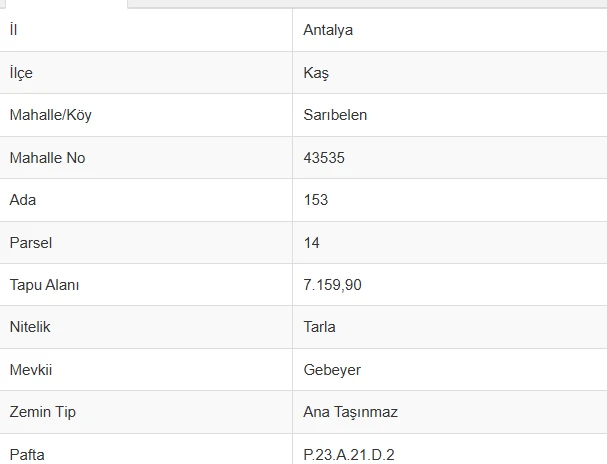Click the Tarla value cell
Viewport: 607px width, 464px height.
pyautogui.click(x=319, y=327)
